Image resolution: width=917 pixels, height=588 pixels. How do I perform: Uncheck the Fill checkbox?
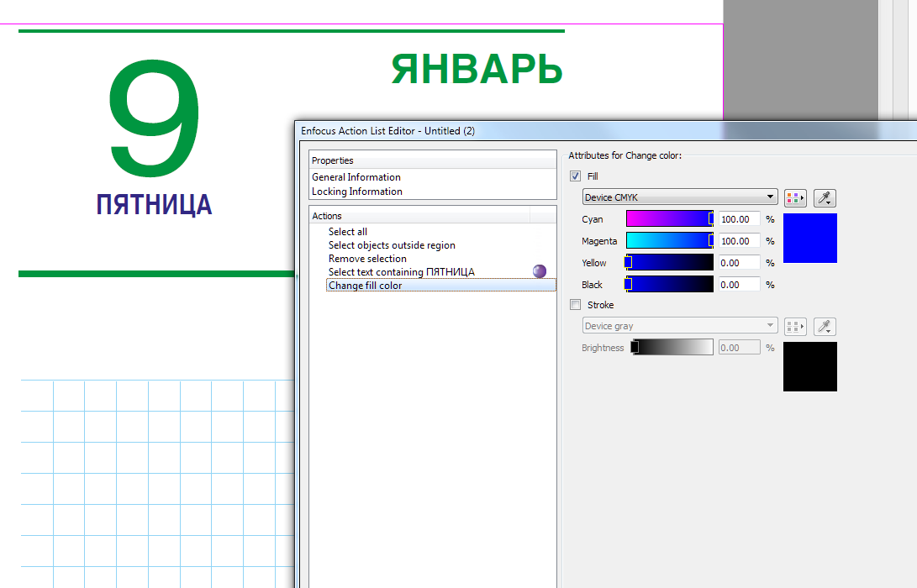click(x=576, y=176)
